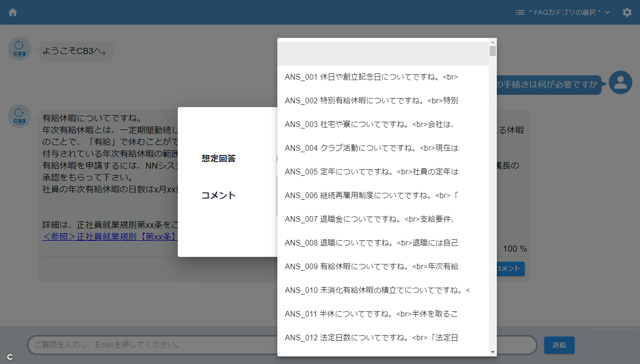Screen dimensions: 640x364
Task: Click the user avatar icon
Action: [x=620, y=83]
